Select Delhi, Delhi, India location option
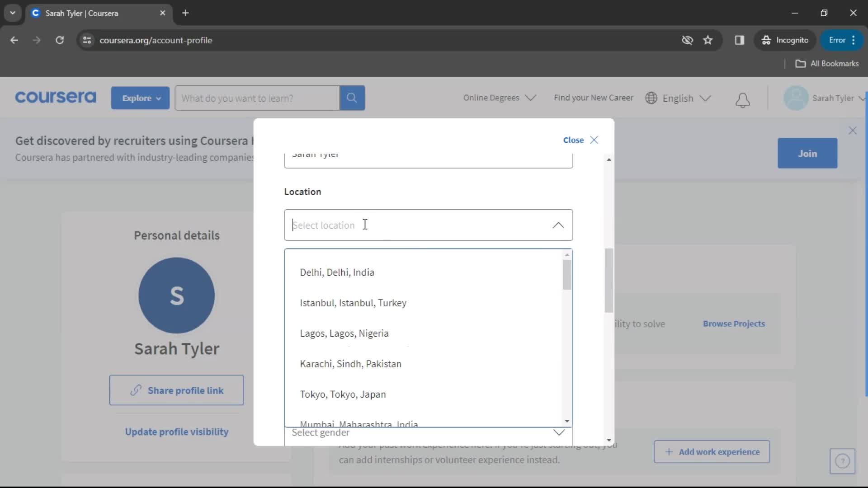This screenshot has width=868, height=488. pos(337,272)
